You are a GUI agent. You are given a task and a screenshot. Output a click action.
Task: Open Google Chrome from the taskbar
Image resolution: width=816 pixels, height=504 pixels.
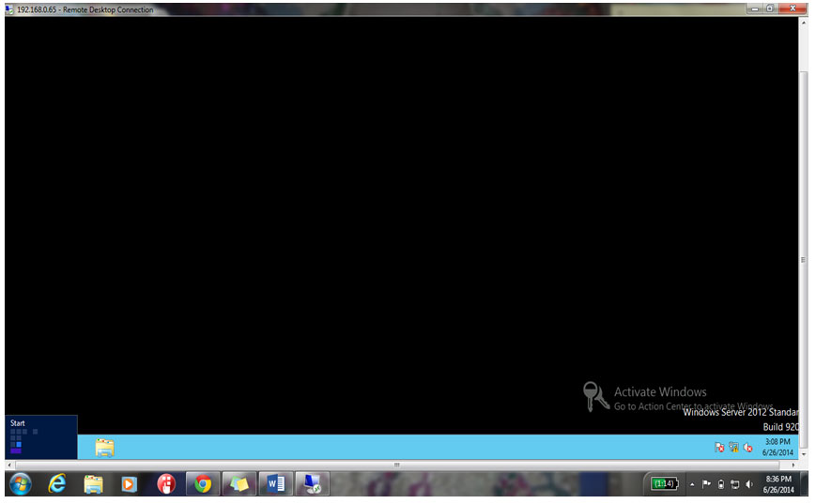[x=202, y=484]
